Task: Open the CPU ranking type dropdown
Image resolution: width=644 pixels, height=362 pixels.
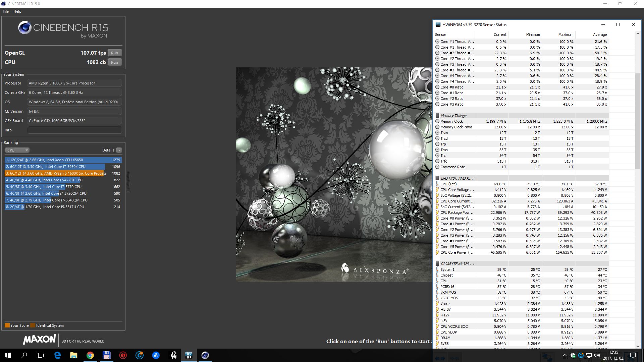Action: (17, 150)
